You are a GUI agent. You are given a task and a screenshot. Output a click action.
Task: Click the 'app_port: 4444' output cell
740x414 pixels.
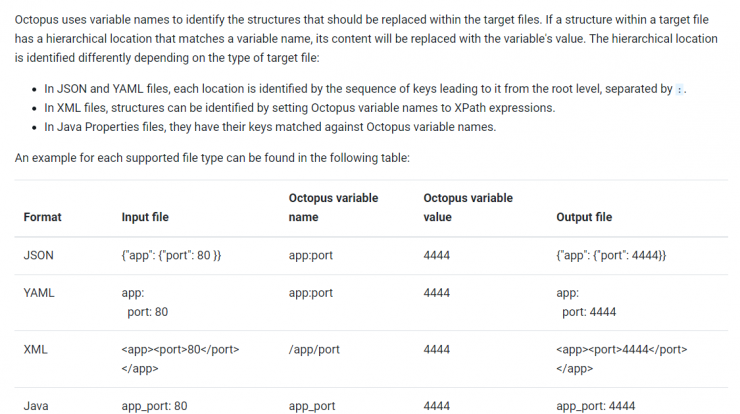click(x=595, y=406)
